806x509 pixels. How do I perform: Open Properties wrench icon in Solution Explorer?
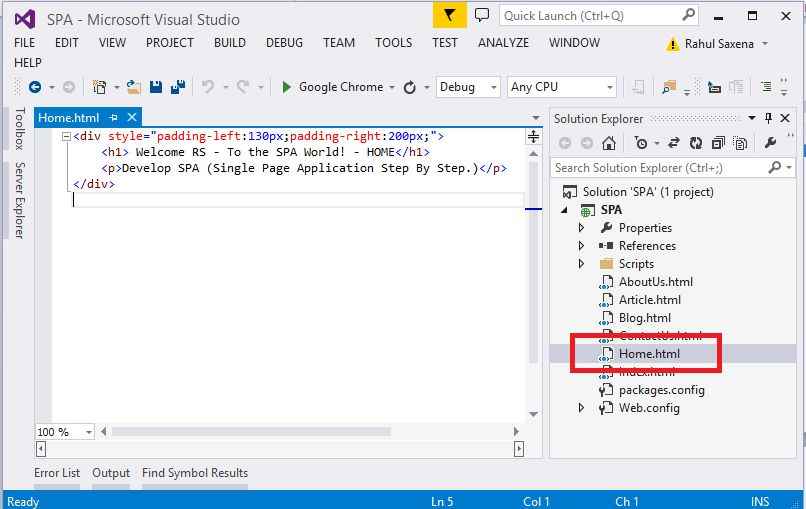(x=770, y=142)
